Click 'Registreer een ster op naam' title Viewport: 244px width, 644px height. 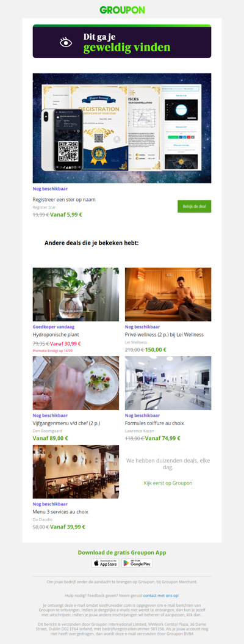click(64, 200)
